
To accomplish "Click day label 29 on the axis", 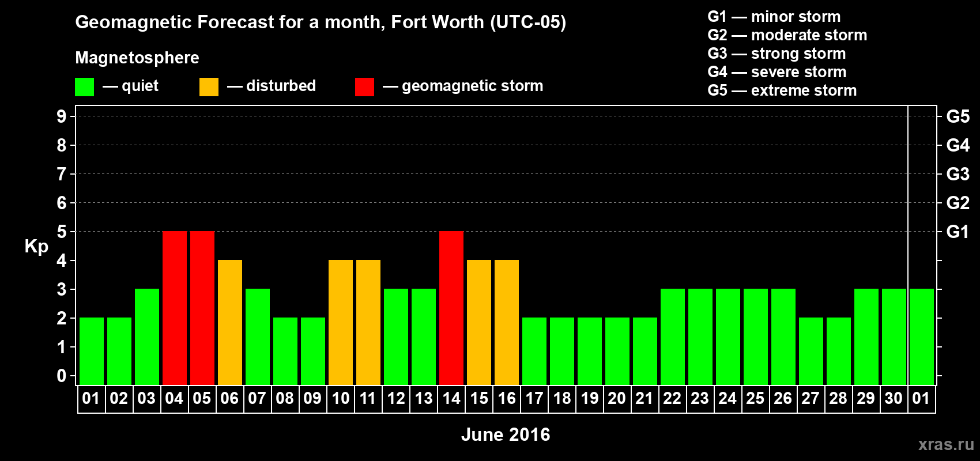I will coord(866,398).
